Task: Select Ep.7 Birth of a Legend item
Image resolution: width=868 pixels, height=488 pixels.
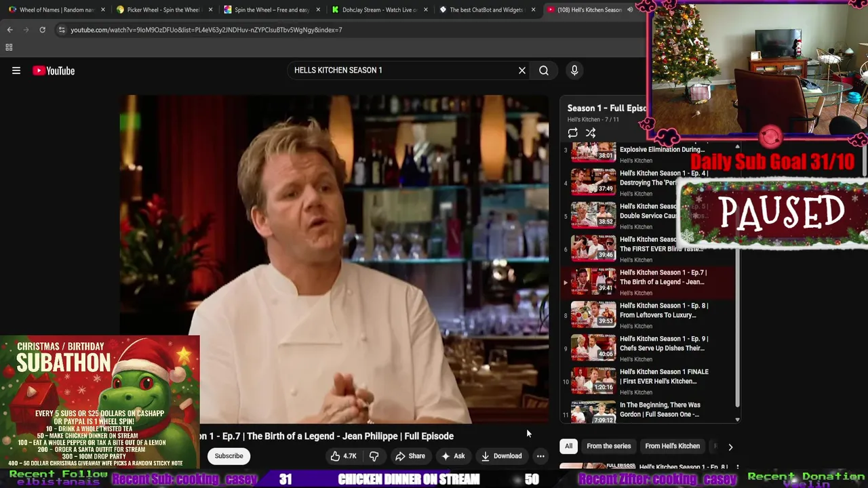Action: click(647, 282)
